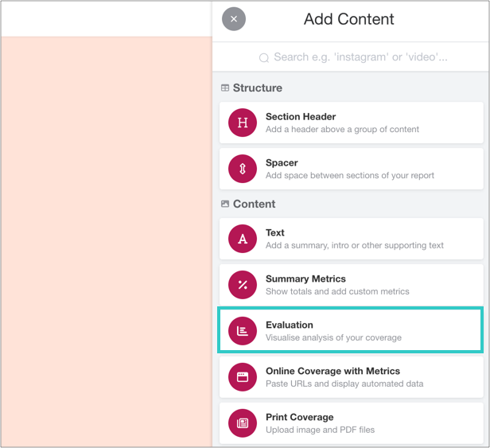Click the Structure section heading
The height and width of the screenshot is (448, 490).
(257, 88)
